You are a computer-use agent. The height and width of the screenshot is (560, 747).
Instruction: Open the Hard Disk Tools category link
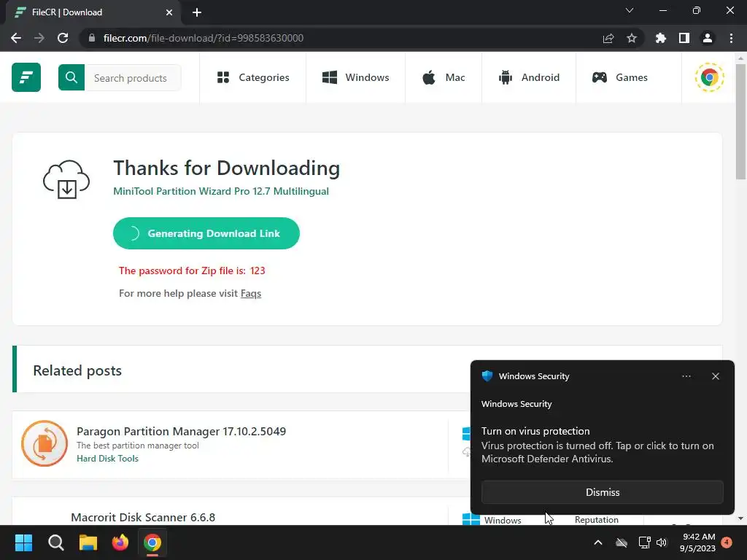(x=108, y=459)
